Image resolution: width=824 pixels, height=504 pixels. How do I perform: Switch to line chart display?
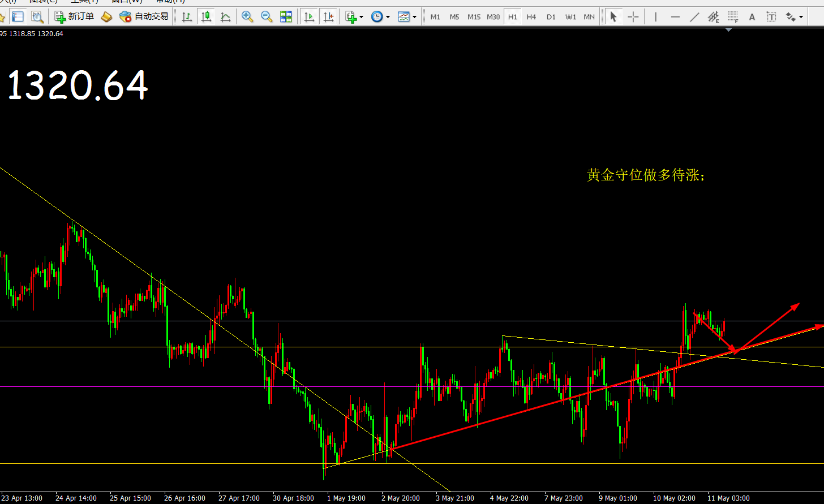pos(225,16)
